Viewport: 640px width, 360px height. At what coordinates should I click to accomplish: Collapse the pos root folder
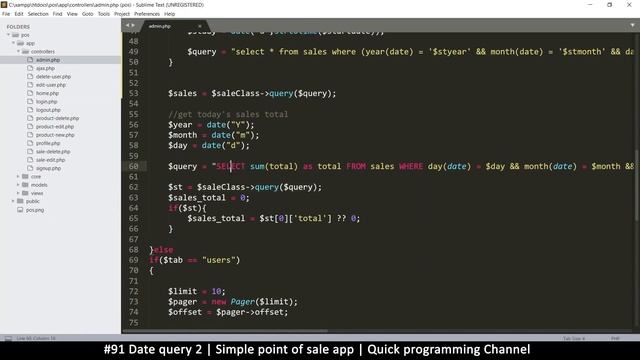pos(8,35)
